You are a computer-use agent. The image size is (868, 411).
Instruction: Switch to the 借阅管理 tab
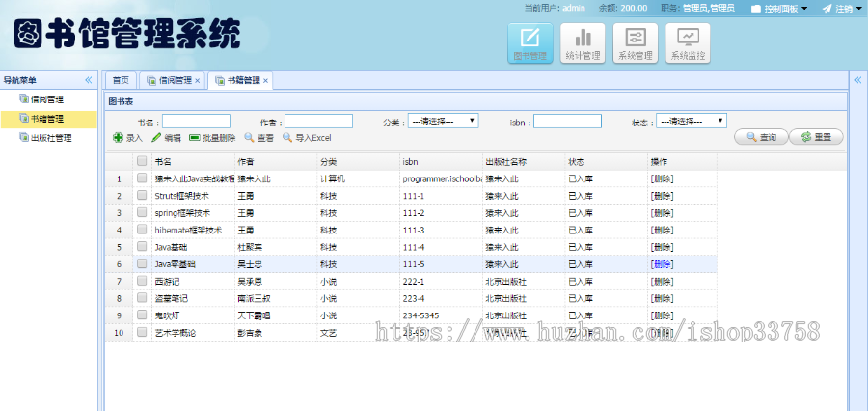173,81
